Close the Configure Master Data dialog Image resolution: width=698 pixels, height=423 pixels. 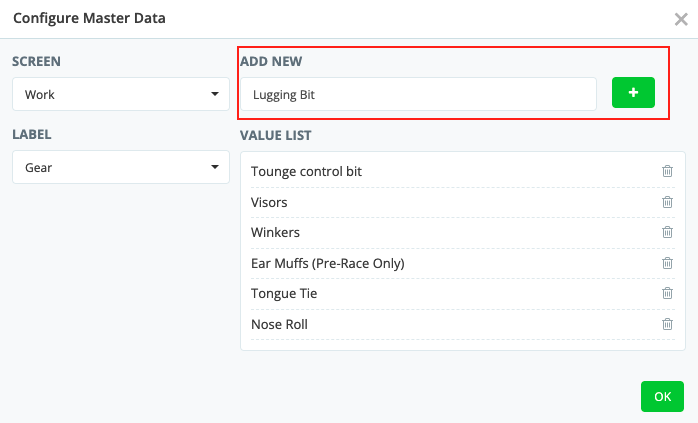point(681,19)
